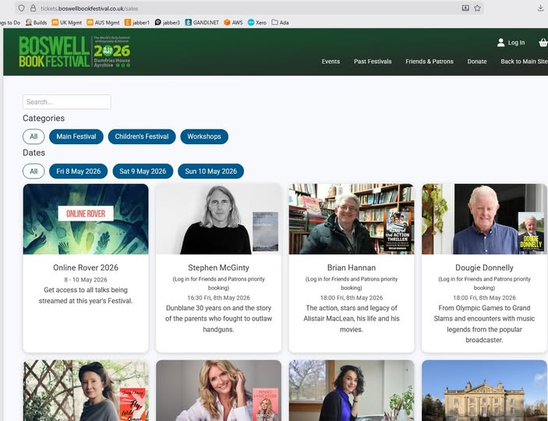The image size is (548, 421).
Task: Open the Friends & Patrons menu item
Action: pos(430,61)
